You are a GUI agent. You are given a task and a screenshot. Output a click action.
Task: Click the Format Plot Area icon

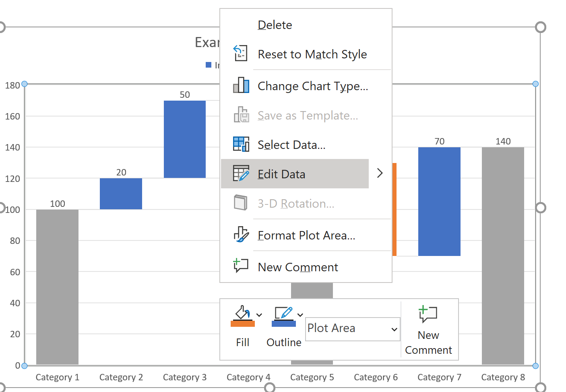241,235
